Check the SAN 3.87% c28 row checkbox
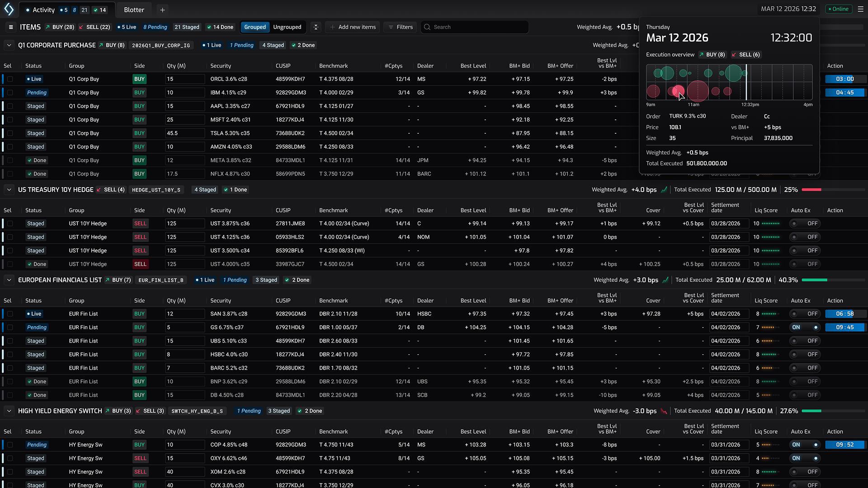 click(x=10, y=314)
